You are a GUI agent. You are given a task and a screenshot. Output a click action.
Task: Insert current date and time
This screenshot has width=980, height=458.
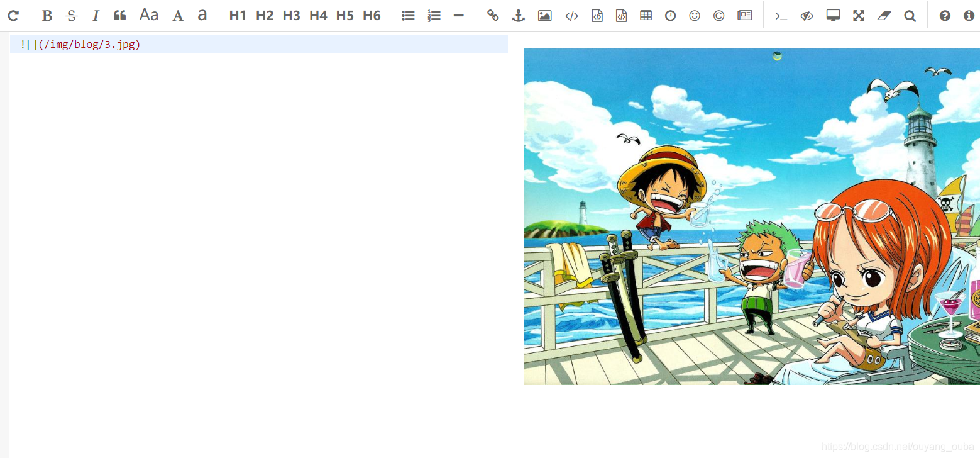click(671, 16)
